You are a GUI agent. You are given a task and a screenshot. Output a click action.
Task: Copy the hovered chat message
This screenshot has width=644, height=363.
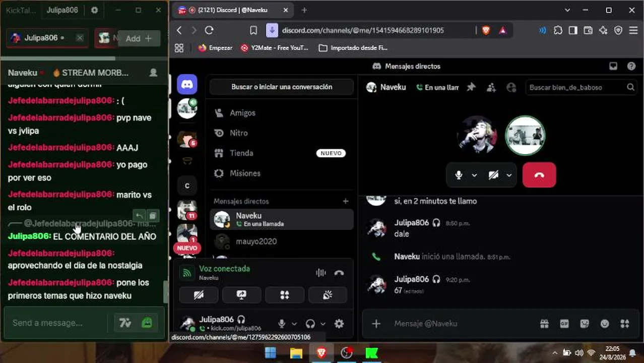(x=152, y=216)
